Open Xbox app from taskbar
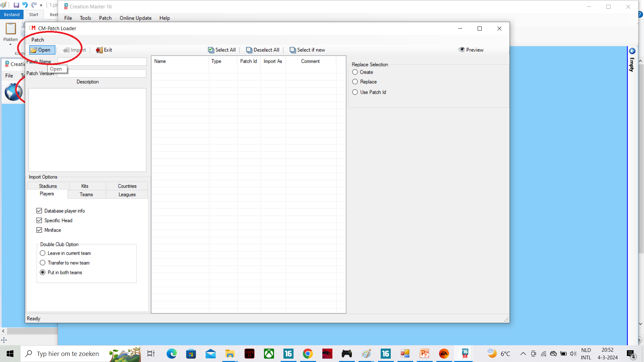Viewport: 644px width, 362px height. 269,354
